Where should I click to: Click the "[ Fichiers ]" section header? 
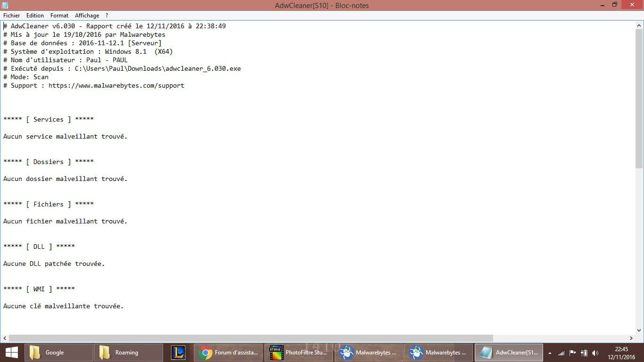pyautogui.click(x=49, y=204)
